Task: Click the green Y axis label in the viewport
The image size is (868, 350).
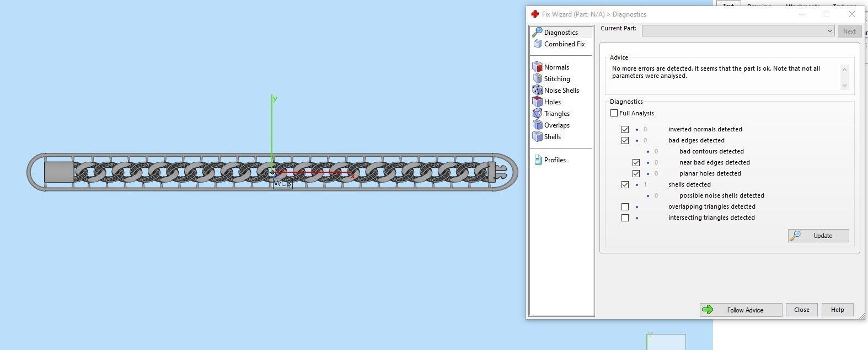Action: coord(274,98)
